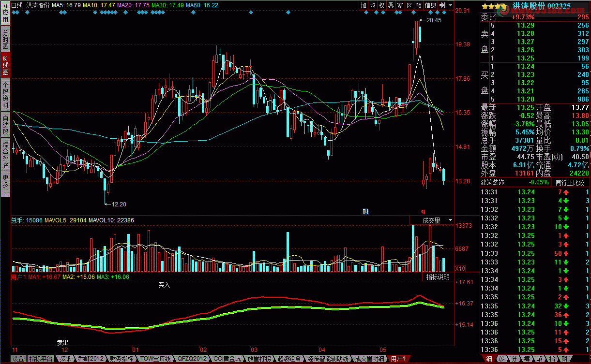Click the 财 tab at bottom right
The height and width of the screenshot is (364, 591).
pos(564,359)
